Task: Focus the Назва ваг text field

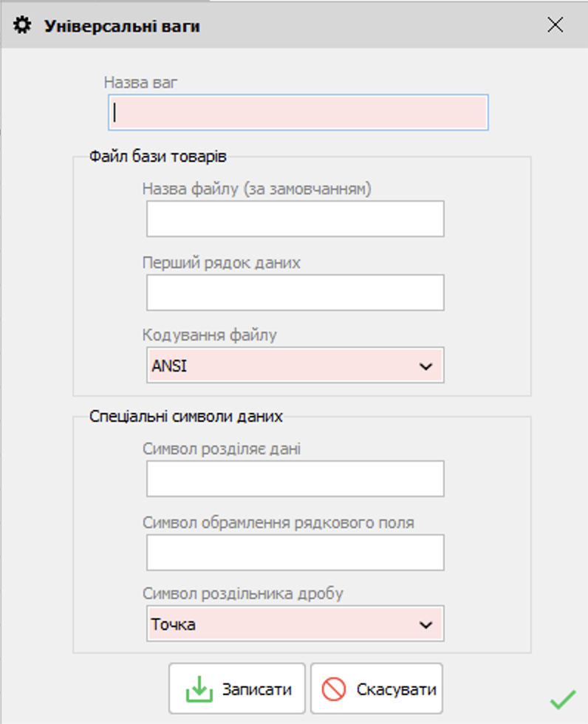Action: [298, 112]
